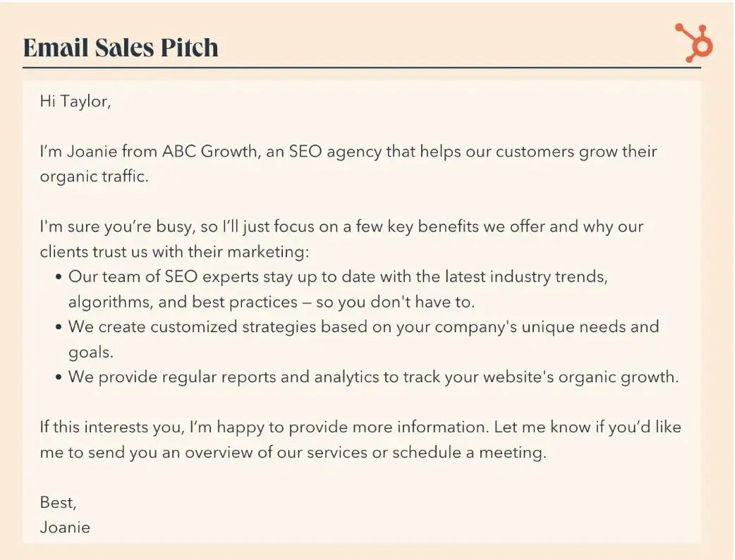Click the "Joanie" signature at the bottom
Image resolution: width=735 pixels, height=560 pixels.
coord(65,527)
